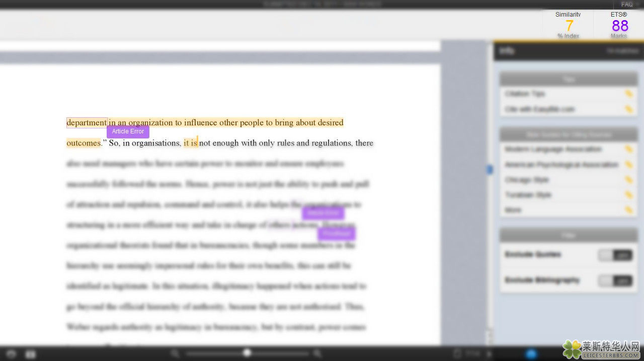Open the link icon beside Citation Tips
This screenshot has width=644, height=361.
pos(628,94)
